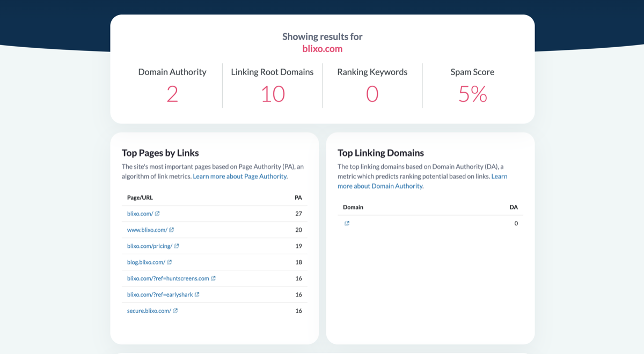Click the blixo.com results heading

(323, 49)
